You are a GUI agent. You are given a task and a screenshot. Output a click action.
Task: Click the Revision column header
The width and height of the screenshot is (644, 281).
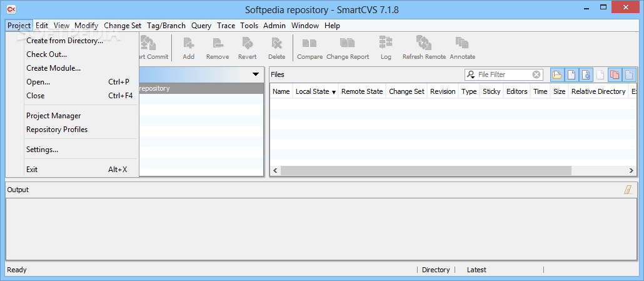pos(443,91)
